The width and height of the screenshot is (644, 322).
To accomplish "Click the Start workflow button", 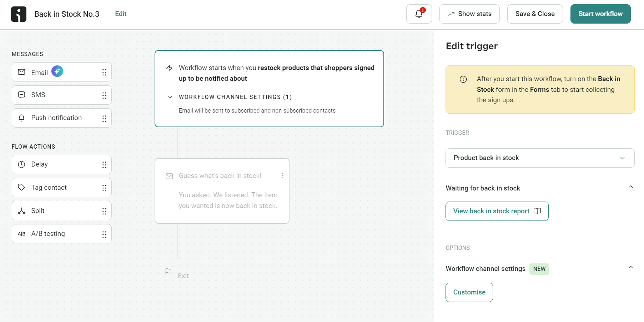I will click(600, 14).
